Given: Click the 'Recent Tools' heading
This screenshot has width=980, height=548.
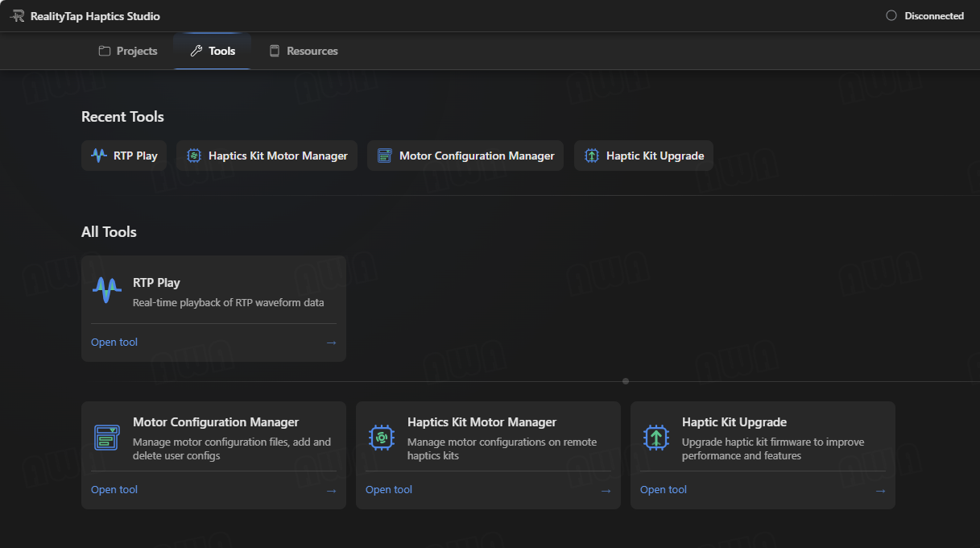Looking at the screenshot, I should pos(122,117).
